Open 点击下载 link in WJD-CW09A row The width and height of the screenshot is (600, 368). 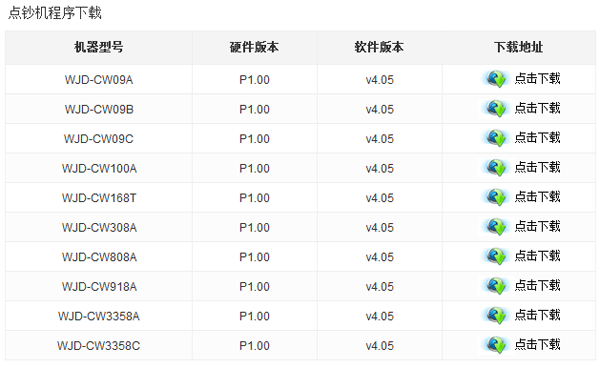537,78
